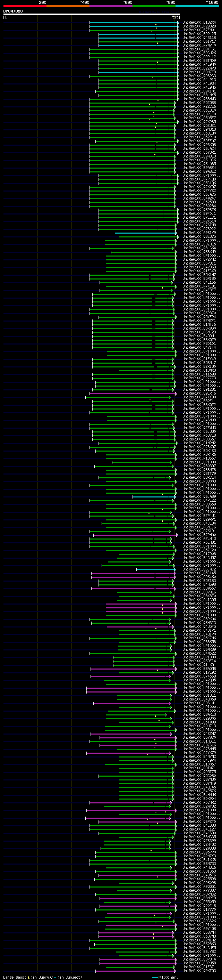Click the UniRef100_Q9XF61 label
The image size is (222, 980).
(199, 49)
